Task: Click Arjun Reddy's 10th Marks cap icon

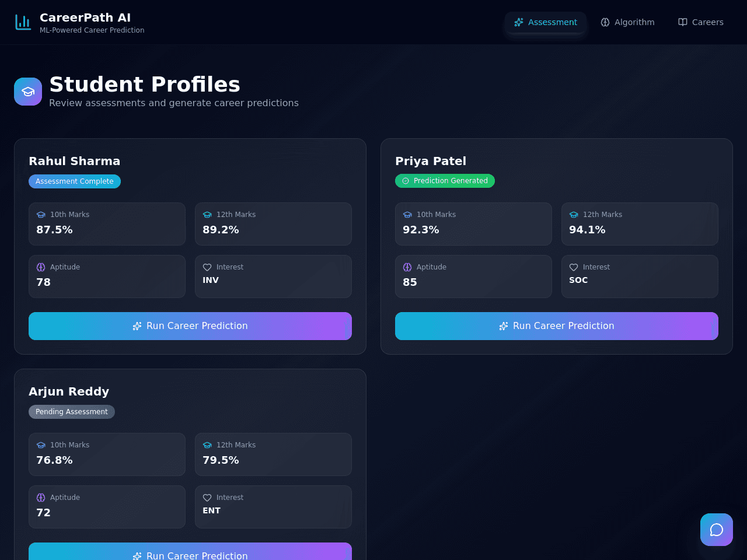Action: (x=41, y=445)
